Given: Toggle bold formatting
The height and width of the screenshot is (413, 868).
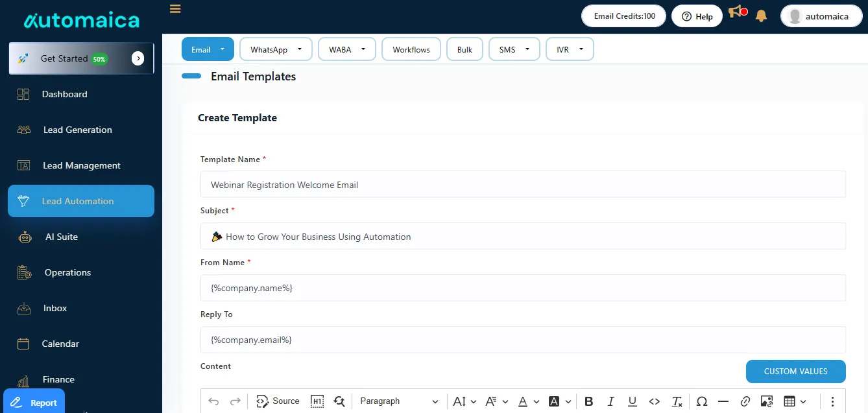Looking at the screenshot, I should [589, 401].
